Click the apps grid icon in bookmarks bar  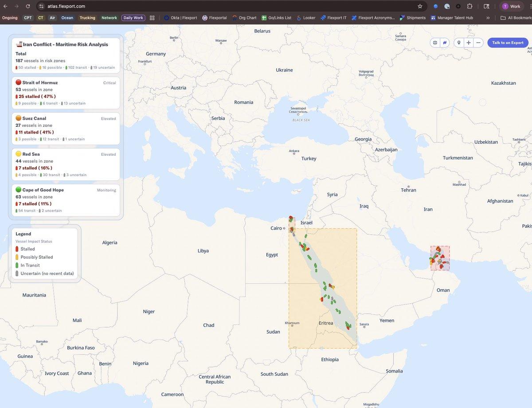[x=152, y=18]
